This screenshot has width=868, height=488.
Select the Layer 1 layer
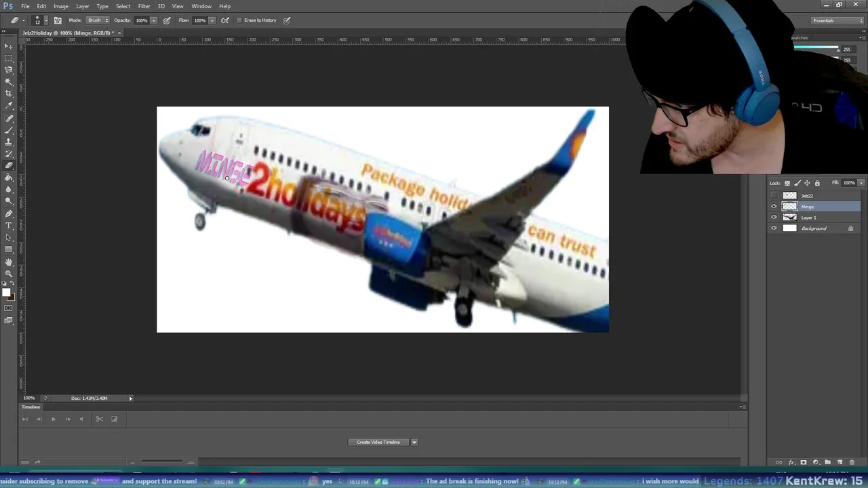814,218
